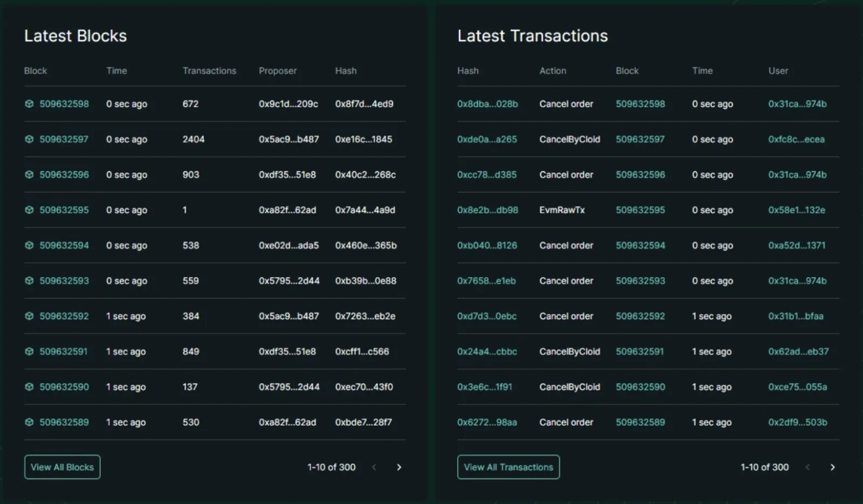Click block hash 0x7263...eb2e

click(365, 316)
